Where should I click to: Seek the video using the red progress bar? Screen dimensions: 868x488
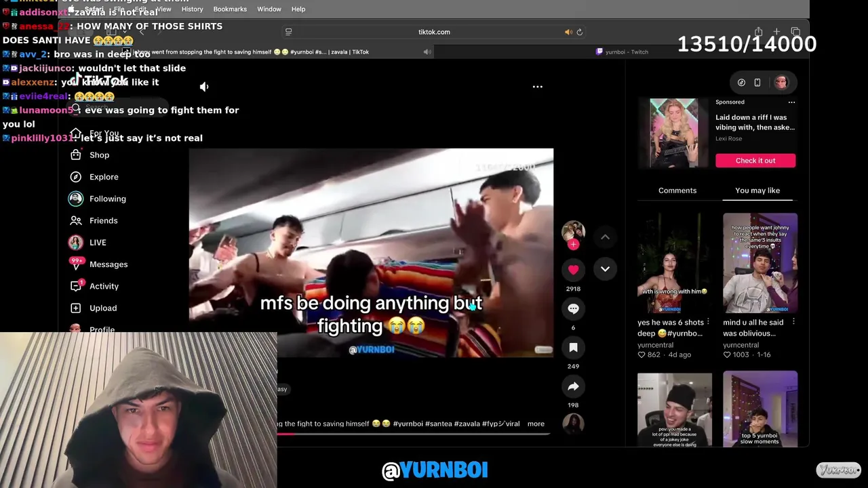[x=413, y=434]
